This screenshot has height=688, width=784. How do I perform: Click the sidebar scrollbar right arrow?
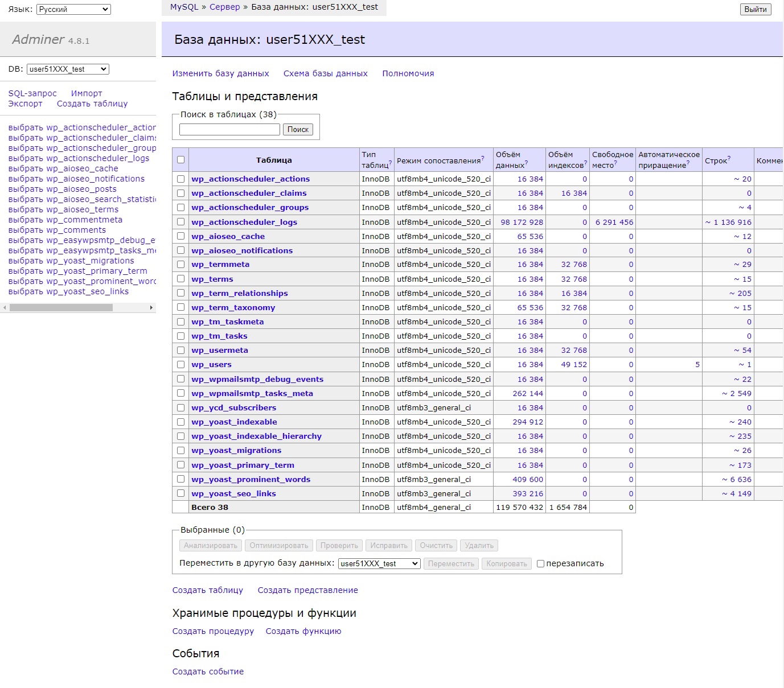point(151,308)
